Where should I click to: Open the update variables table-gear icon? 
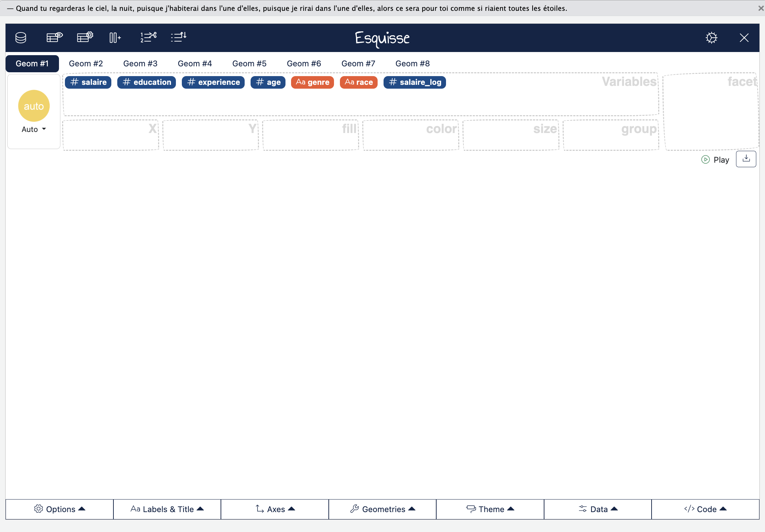[85, 37]
